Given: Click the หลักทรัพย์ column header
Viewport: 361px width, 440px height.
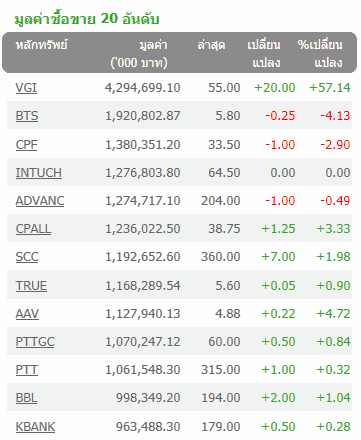Looking at the screenshot, I should [x=42, y=44].
